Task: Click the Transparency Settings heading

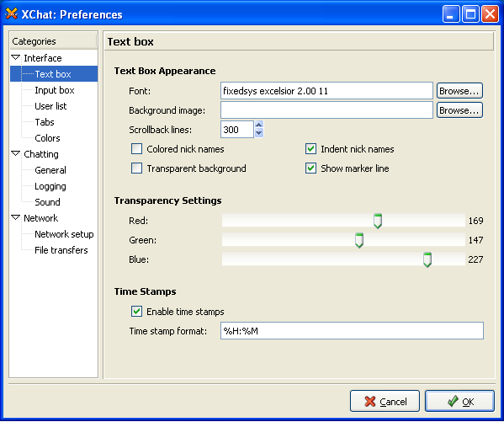Action: [167, 200]
